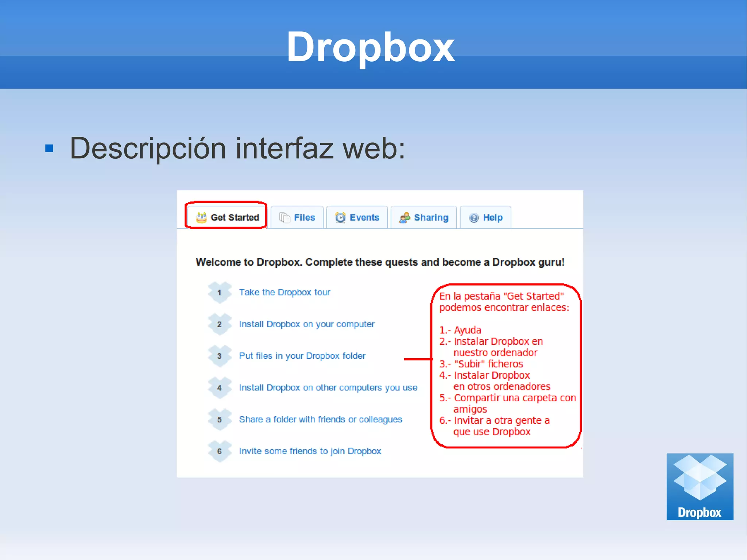Click the step 4 box badge

[x=220, y=387]
